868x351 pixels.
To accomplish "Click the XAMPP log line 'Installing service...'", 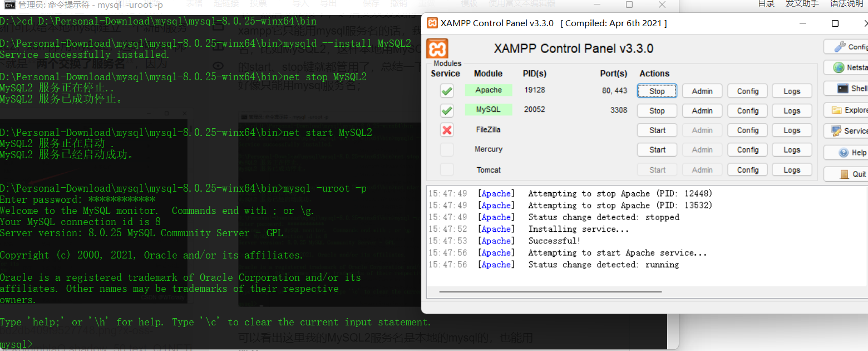I will [579, 229].
